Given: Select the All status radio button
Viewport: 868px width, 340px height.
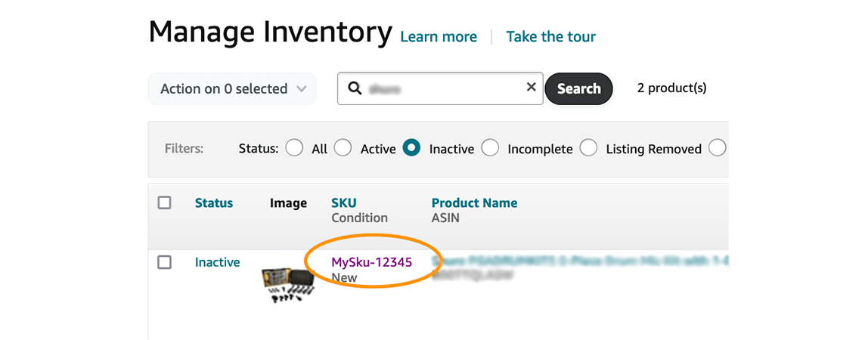Looking at the screenshot, I should 294,148.
